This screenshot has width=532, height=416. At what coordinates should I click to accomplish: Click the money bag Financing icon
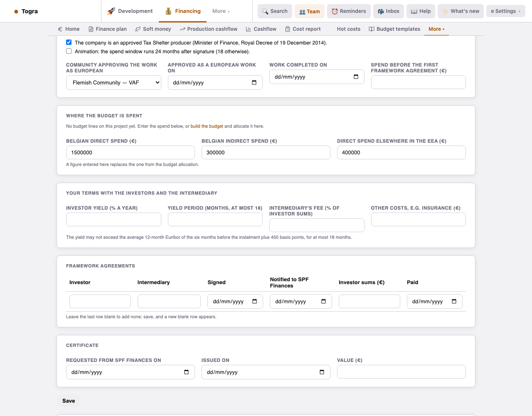tap(168, 11)
